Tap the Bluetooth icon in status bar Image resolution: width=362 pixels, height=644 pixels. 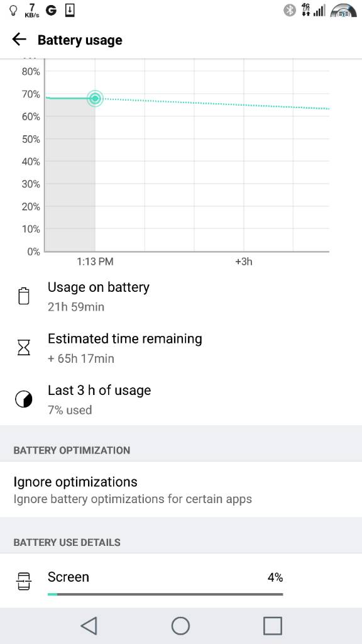pos(290,10)
